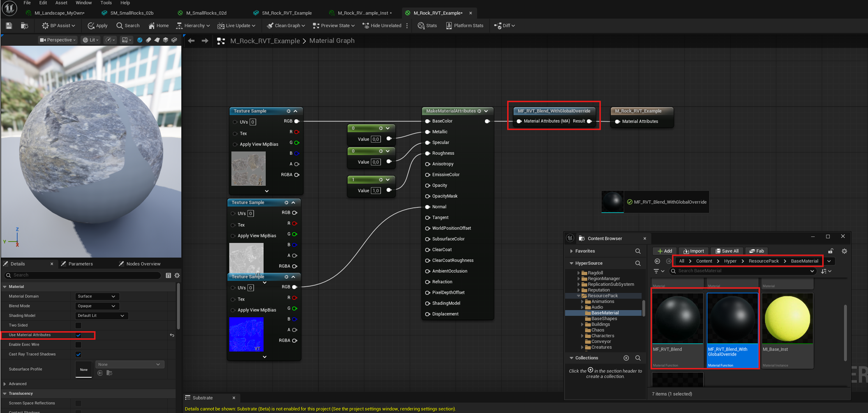Viewport: 868px width, 413px height.
Task: Click the lock icon in the Content Browser
Action: (831, 251)
